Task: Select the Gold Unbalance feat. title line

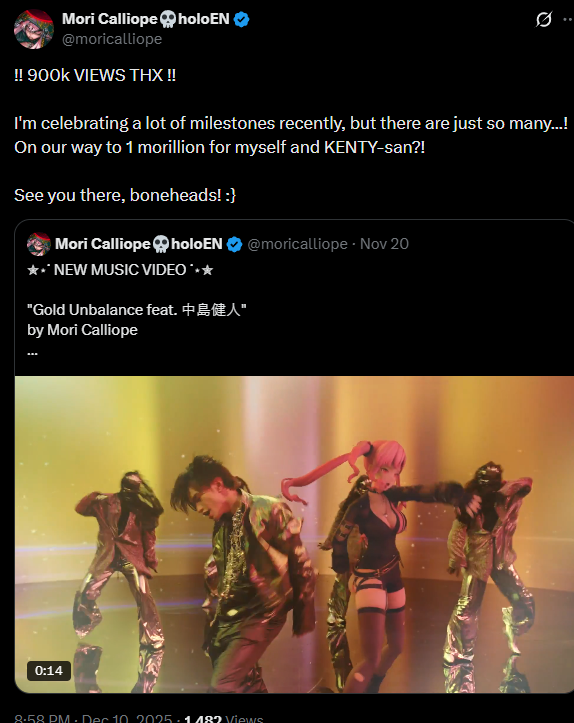Action: 136,310
